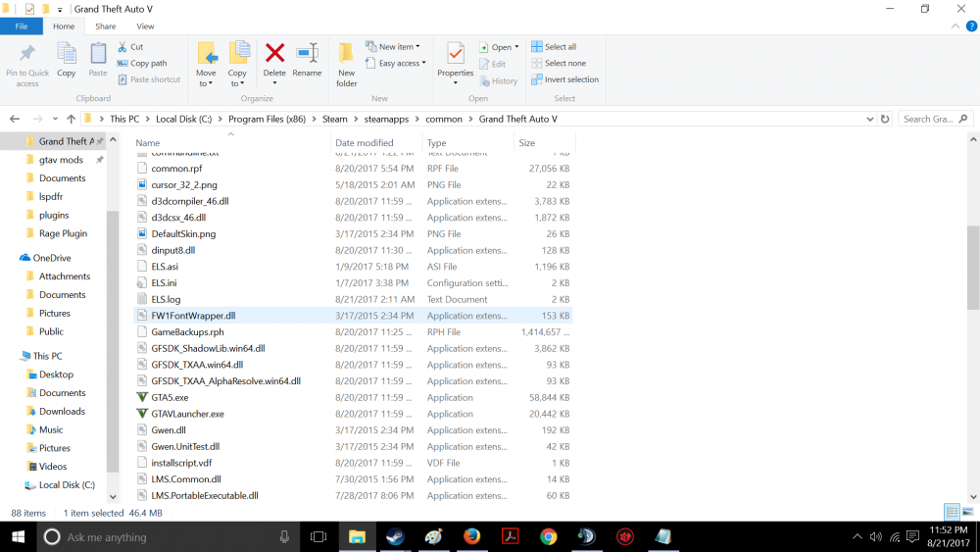This screenshot has height=552, width=980.
Task: Click the file list vertical scrollbar
Action: [x=973, y=268]
